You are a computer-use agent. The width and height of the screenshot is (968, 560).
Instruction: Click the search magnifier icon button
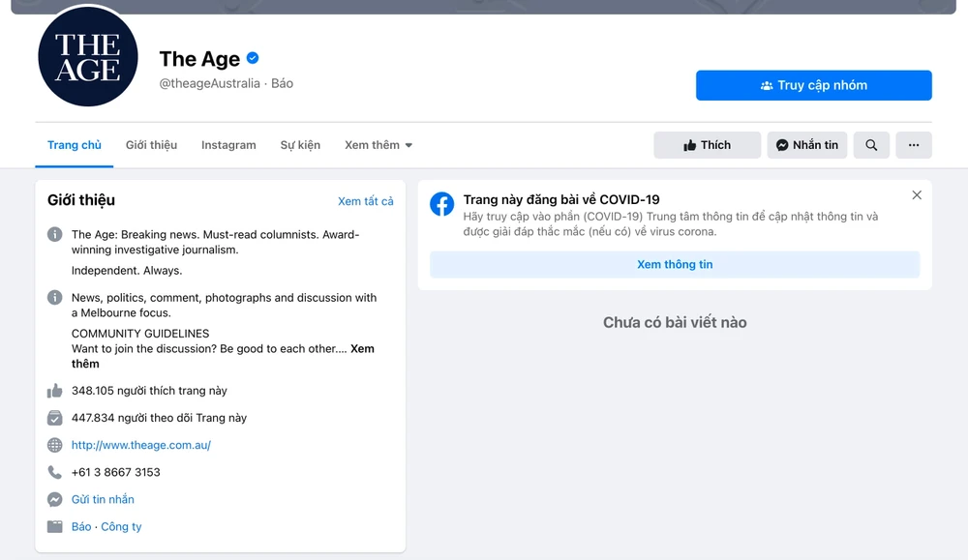click(x=871, y=145)
